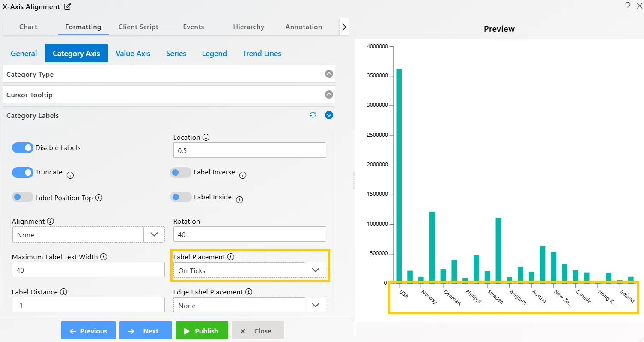Open the Hierarchy tab

pyautogui.click(x=249, y=27)
